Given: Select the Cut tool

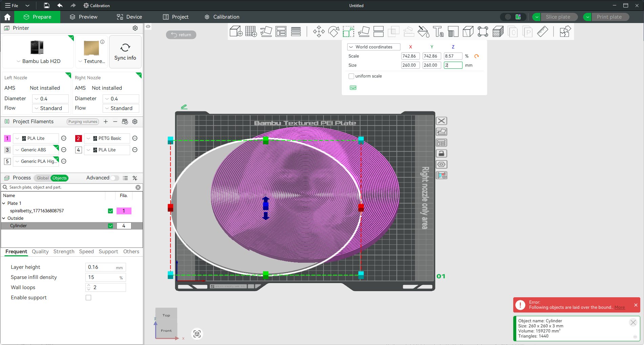Looking at the screenshot, I should 378,31.
